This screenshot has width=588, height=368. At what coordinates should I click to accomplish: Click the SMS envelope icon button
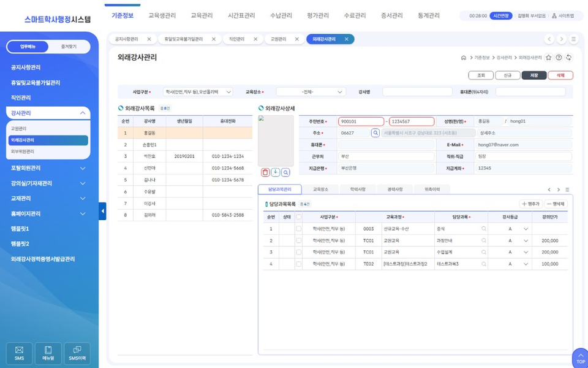[x=19, y=353]
